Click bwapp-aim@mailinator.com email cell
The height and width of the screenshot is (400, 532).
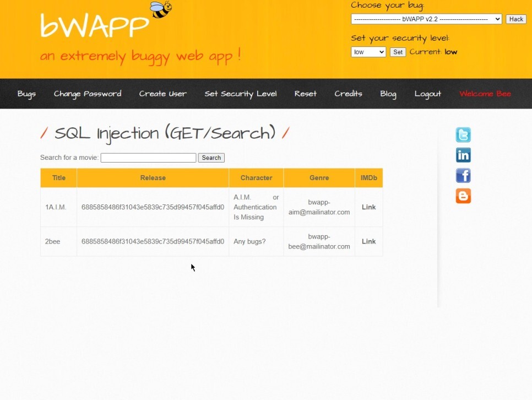tap(319, 207)
